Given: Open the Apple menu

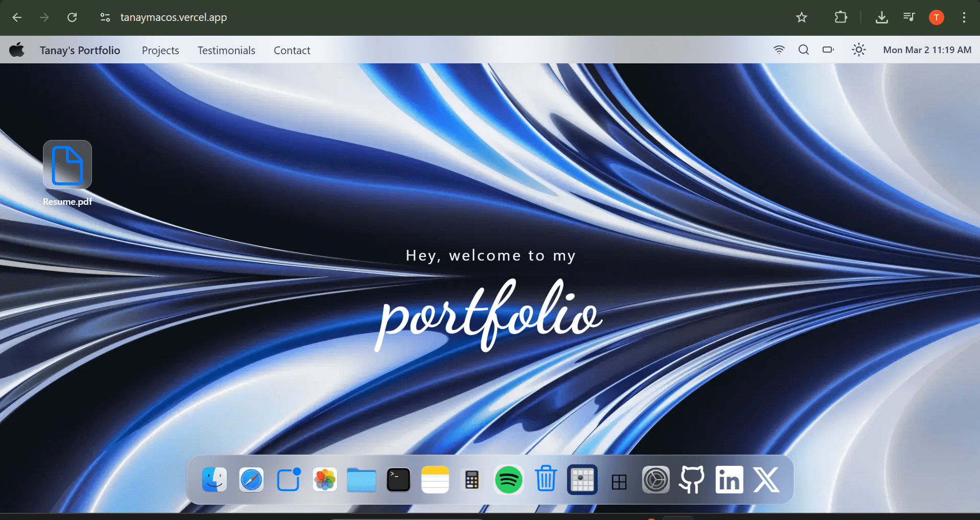Looking at the screenshot, I should (x=17, y=50).
